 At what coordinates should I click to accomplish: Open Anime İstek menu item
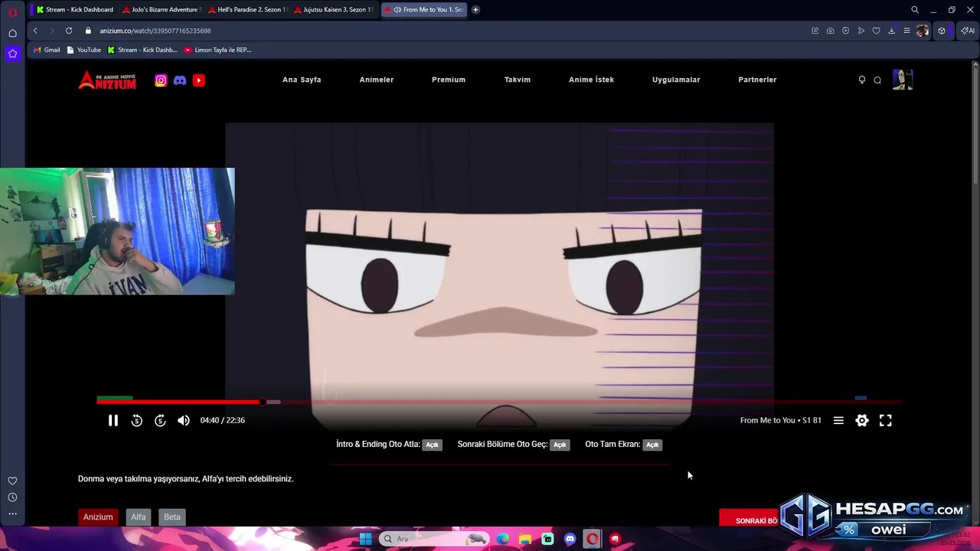pyautogui.click(x=591, y=80)
